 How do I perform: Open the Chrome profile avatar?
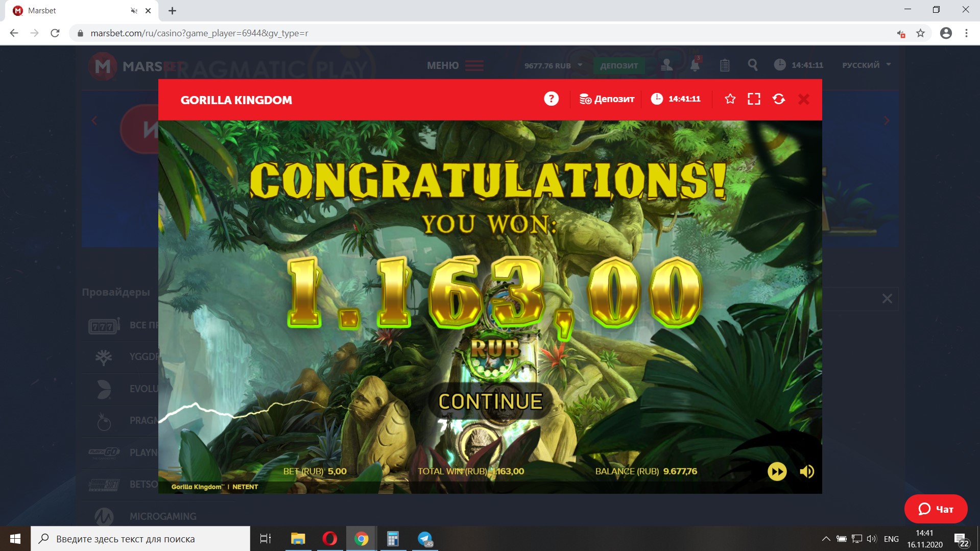point(946,33)
